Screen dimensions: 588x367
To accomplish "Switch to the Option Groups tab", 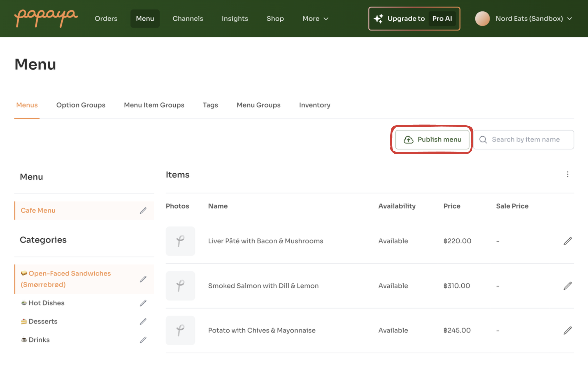I will (81, 105).
